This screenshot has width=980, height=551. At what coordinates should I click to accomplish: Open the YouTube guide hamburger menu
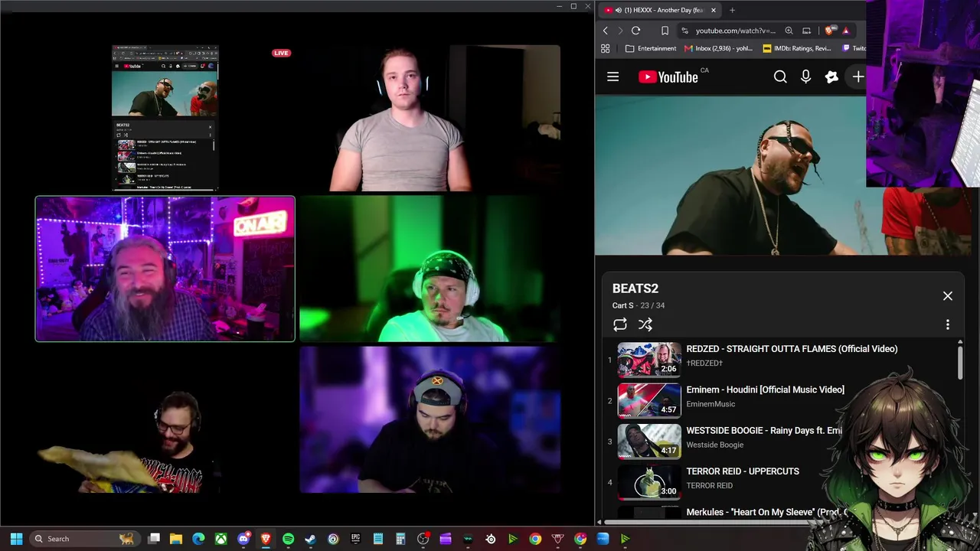click(x=612, y=77)
